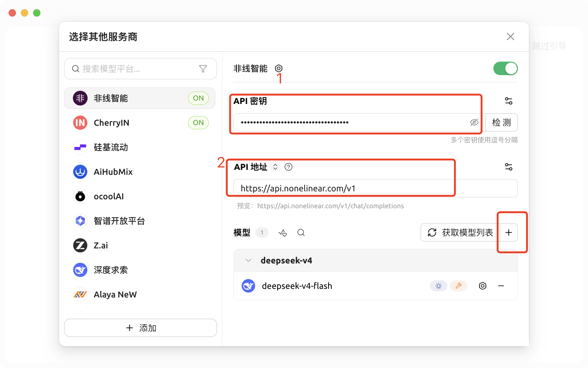The width and height of the screenshot is (588, 368).
Task: Click the 非线智能 provider avatar icon
Action: pyautogui.click(x=80, y=98)
